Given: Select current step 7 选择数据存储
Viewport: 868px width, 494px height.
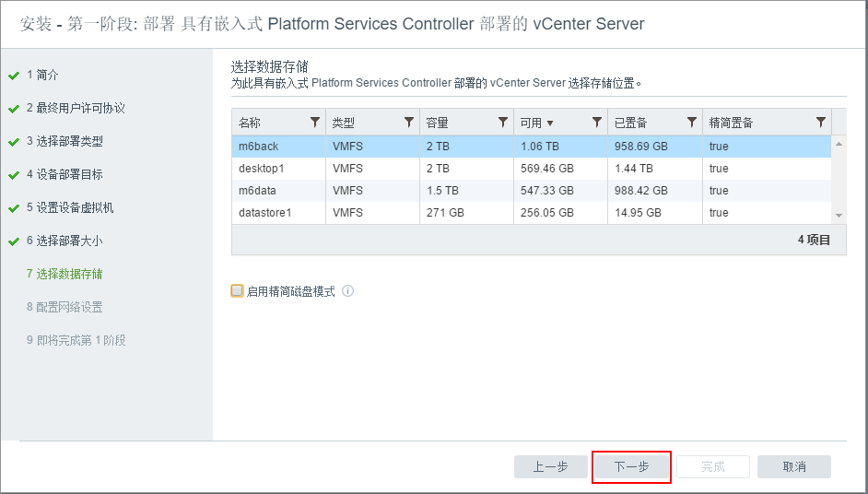Looking at the screenshot, I should click(65, 274).
